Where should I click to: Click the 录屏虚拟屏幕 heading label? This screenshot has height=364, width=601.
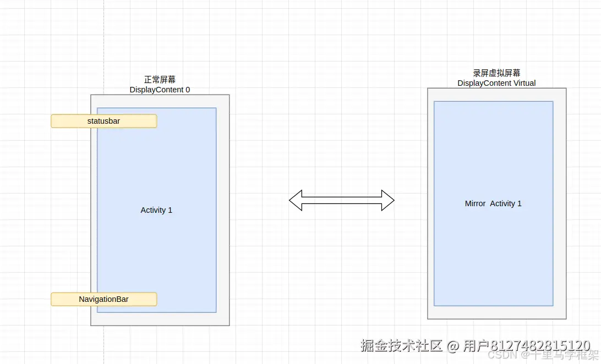(496, 73)
